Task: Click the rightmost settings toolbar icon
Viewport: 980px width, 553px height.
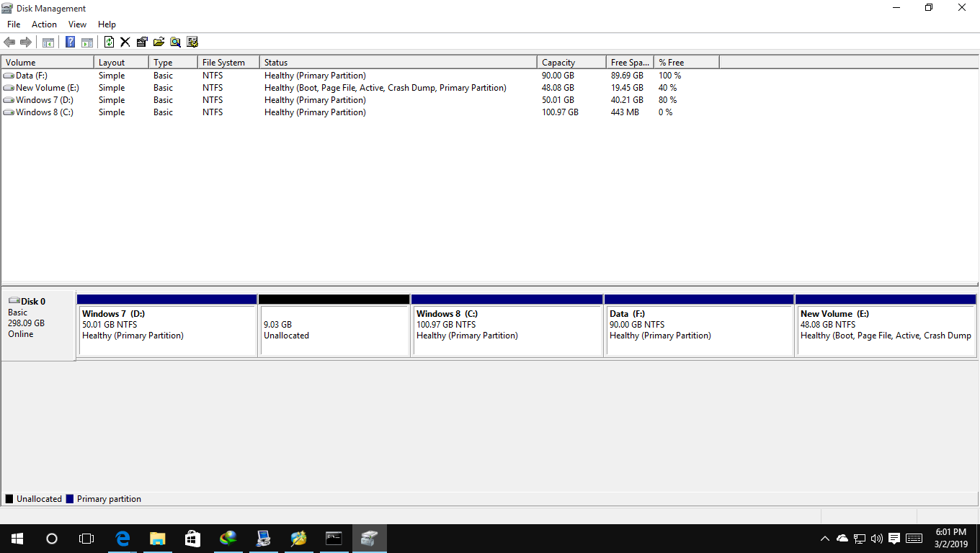Action: pyautogui.click(x=192, y=42)
